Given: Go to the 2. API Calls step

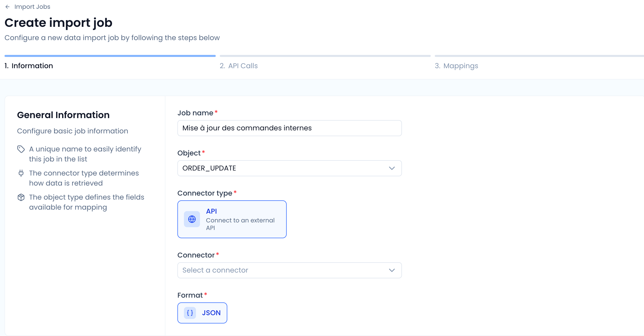Looking at the screenshot, I should coord(239,66).
